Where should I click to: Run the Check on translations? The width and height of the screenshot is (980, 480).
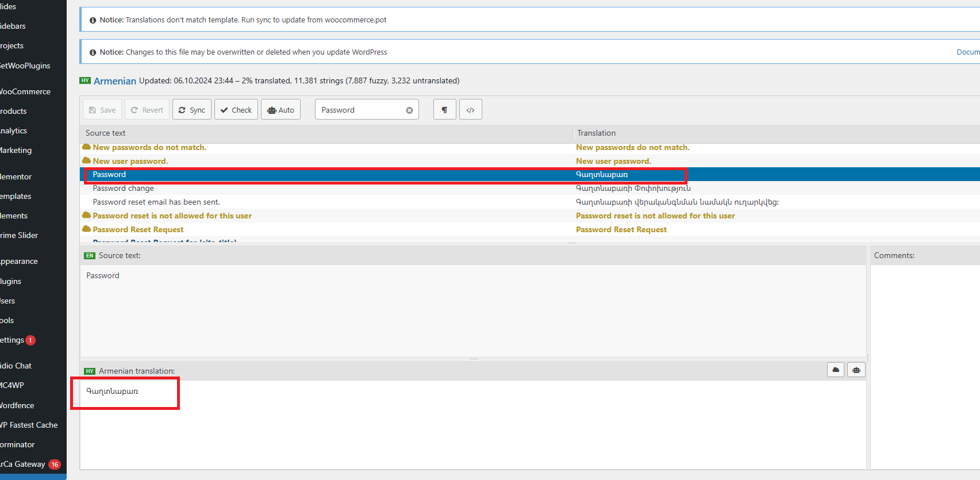[236, 110]
